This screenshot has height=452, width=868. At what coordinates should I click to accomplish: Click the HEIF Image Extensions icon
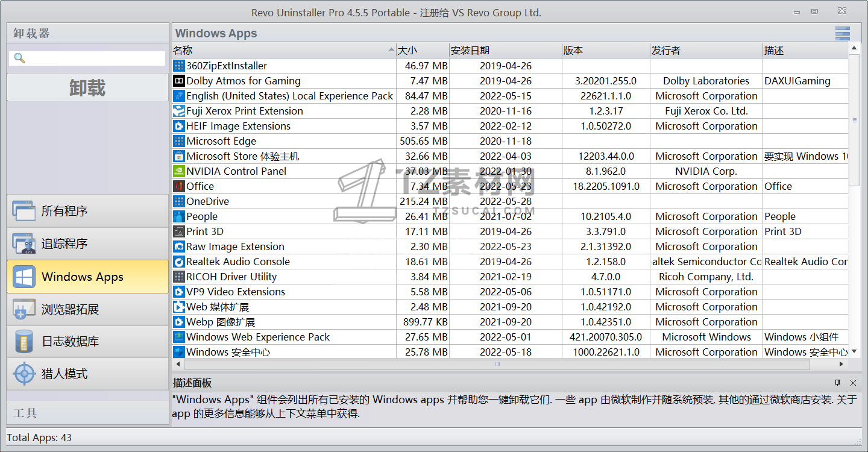click(x=178, y=126)
